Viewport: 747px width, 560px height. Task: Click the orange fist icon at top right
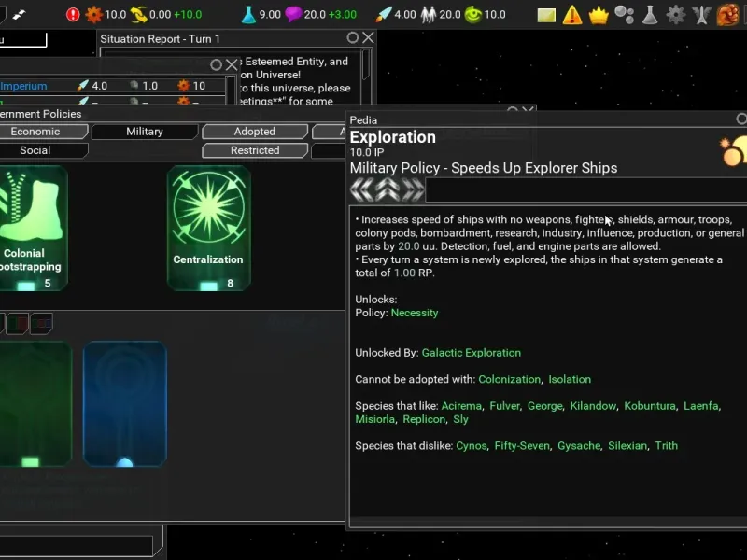tap(727, 14)
